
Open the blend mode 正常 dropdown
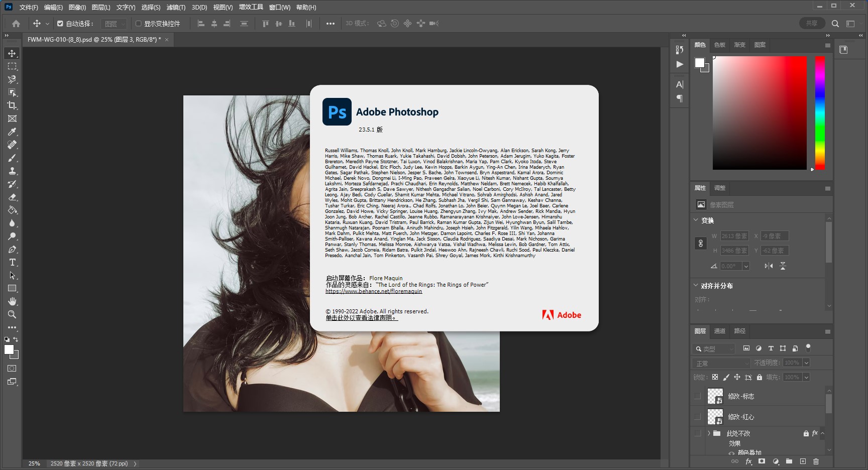(x=721, y=363)
